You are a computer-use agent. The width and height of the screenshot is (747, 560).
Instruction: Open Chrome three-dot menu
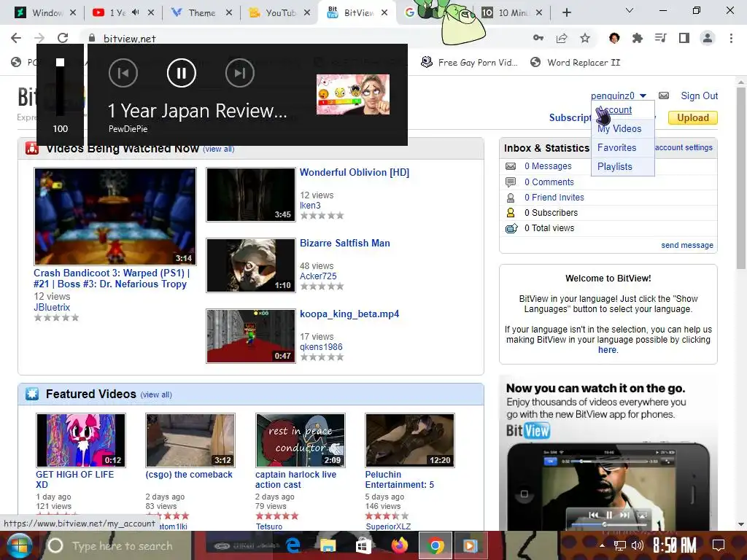(731, 38)
